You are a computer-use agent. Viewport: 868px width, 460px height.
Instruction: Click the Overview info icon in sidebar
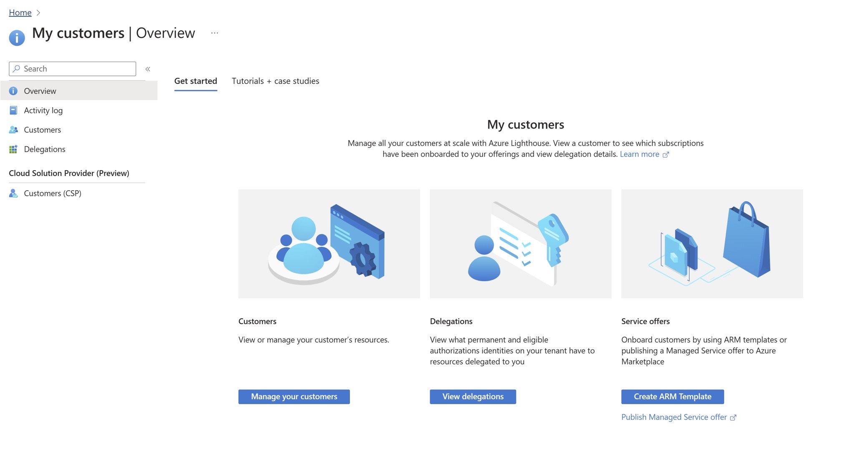[13, 91]
